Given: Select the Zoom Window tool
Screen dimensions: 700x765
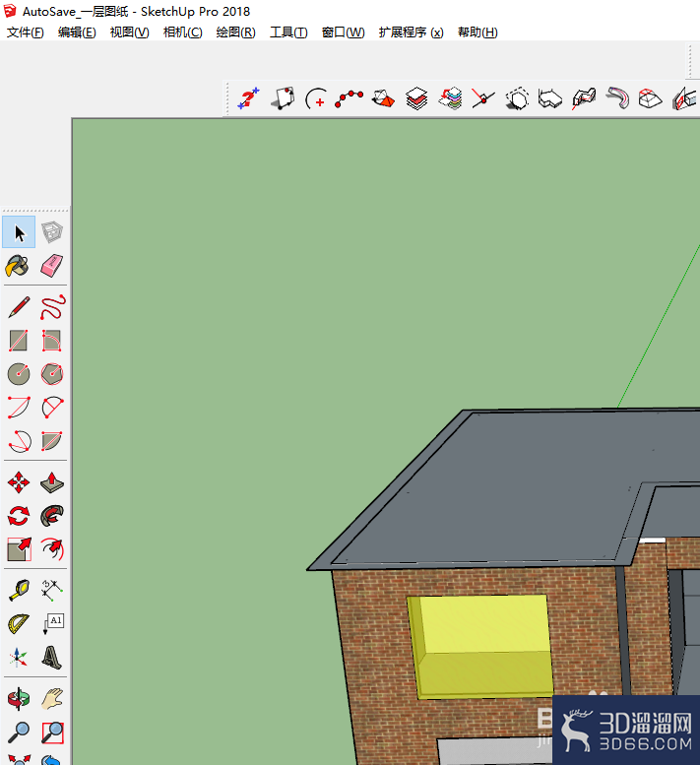Looking at the screenshot, I should tap(52, 733).
